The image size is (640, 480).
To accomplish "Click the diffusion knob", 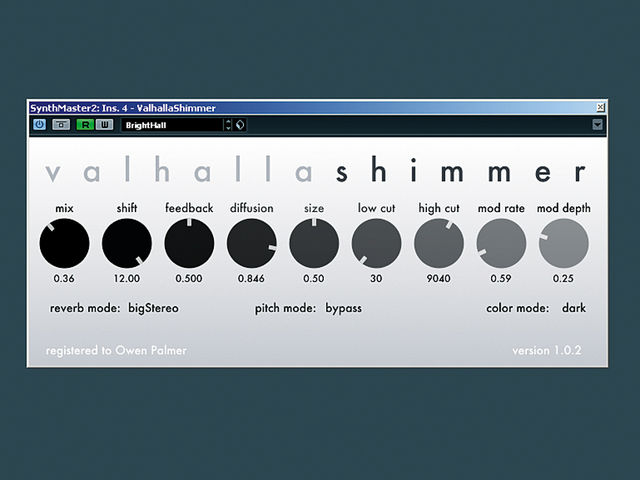I will pos(251,243).
